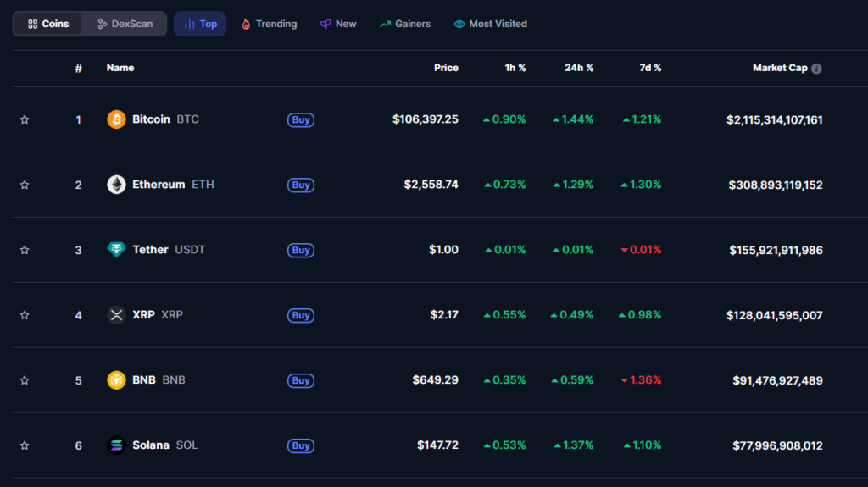The width and height of the screenshot is (868, 487).
Task: Open the XRP coin page link
Action: pyautogui.click(x=158, y=314)
